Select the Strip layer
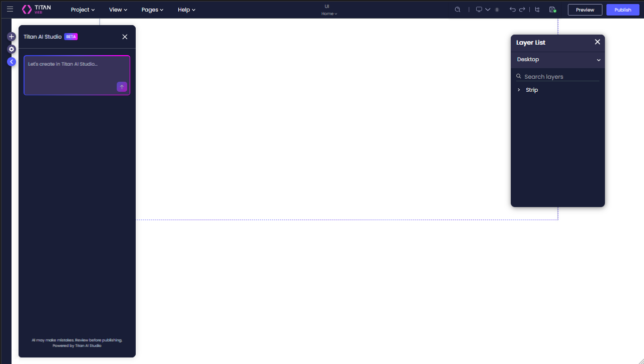 tap(532, 90)
